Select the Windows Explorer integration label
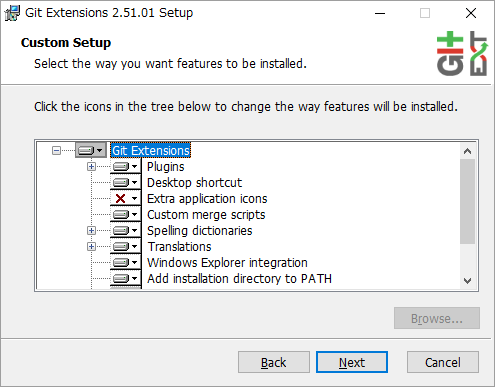This screenshot has height=387, width=495. (x=227, y=263)
